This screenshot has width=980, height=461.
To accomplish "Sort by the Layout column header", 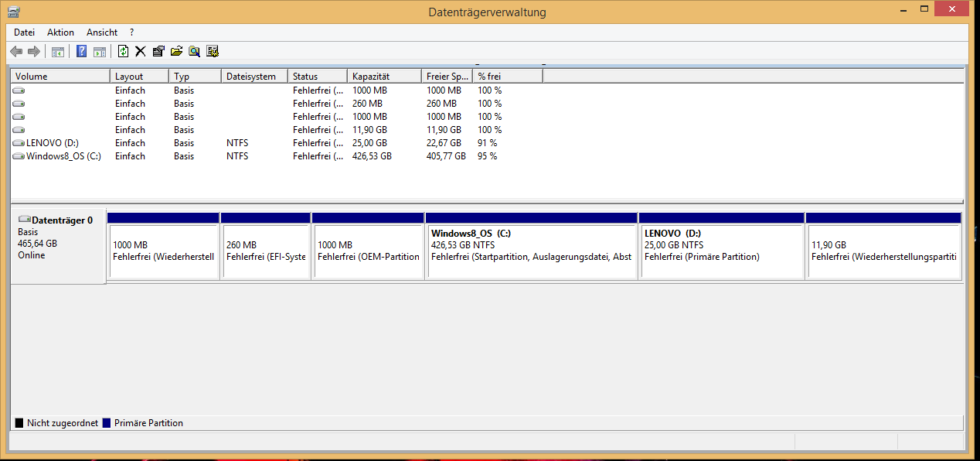I will pyautogui.click(x=140, y=77).
